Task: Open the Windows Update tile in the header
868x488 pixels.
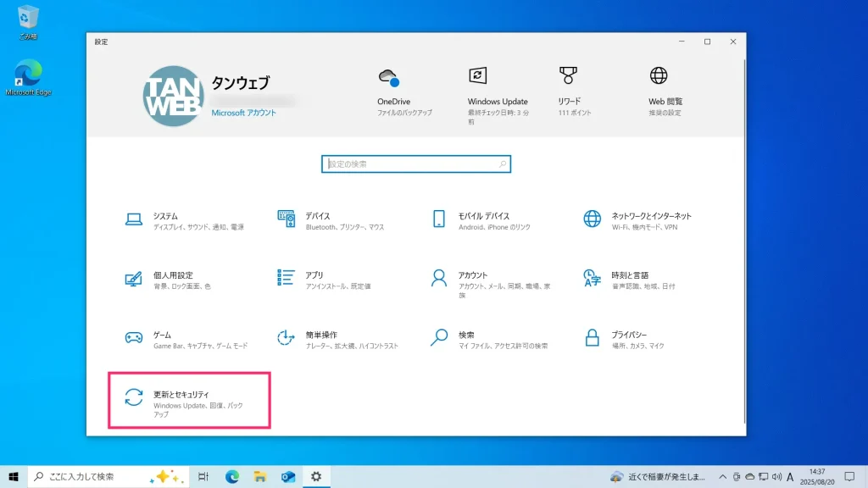Action: [x=498, y=96]
